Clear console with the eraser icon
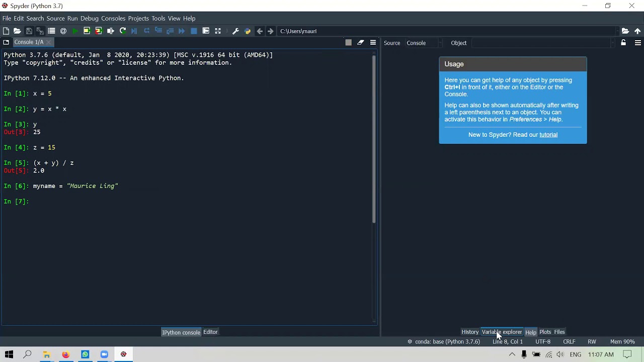The width and height of the screenshot is (644, 362). (361, 43)
